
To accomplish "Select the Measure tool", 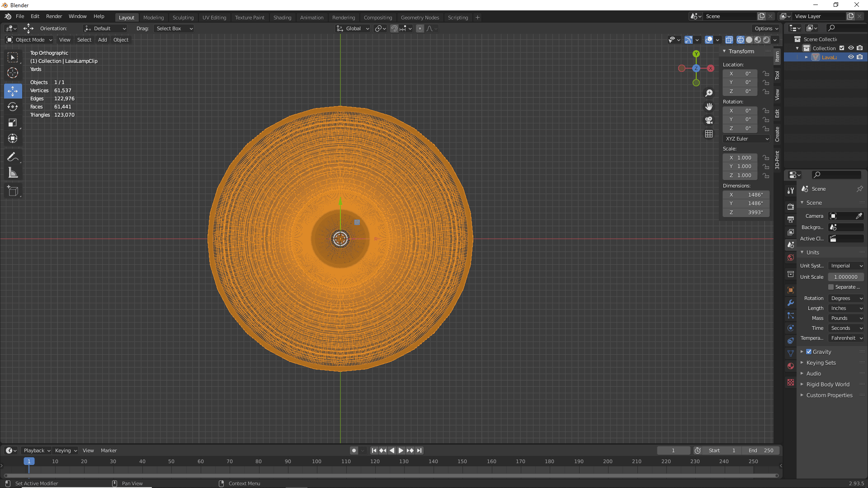I will coord(13,173).
